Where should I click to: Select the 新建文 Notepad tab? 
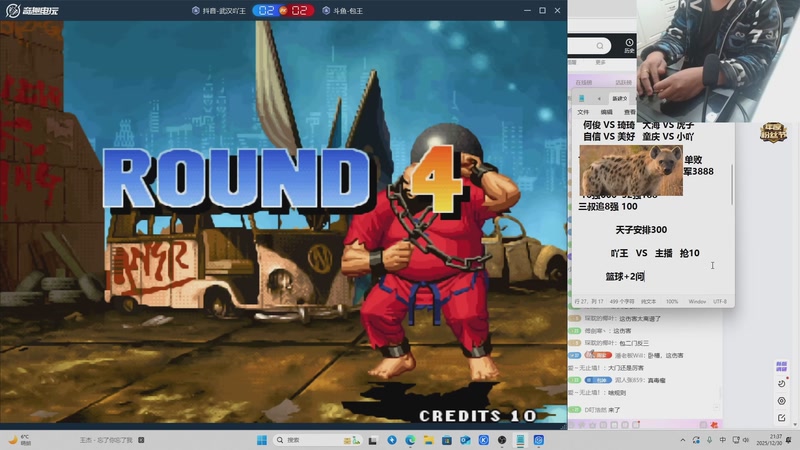(x=619, y=98)
